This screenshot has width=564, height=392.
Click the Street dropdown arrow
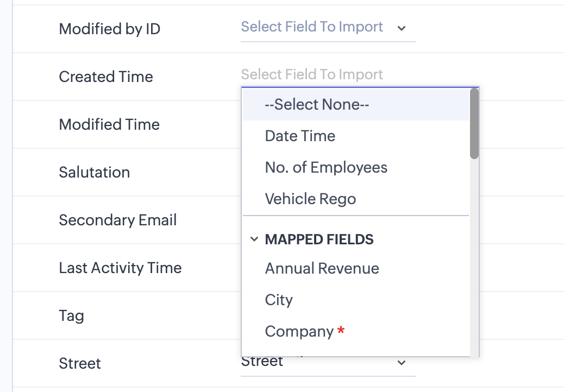tap(402, 363)
